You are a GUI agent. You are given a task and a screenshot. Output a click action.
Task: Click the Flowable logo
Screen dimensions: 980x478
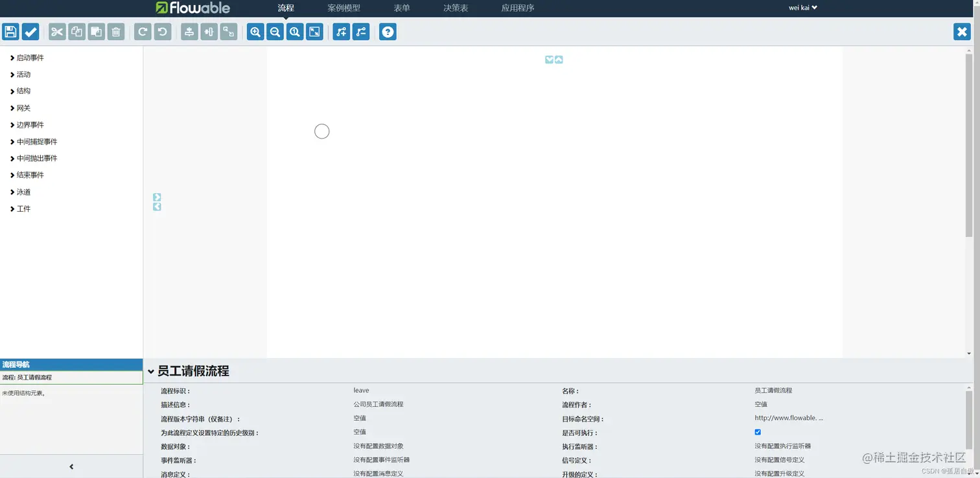pyautogui.click(x=193, y=8)
